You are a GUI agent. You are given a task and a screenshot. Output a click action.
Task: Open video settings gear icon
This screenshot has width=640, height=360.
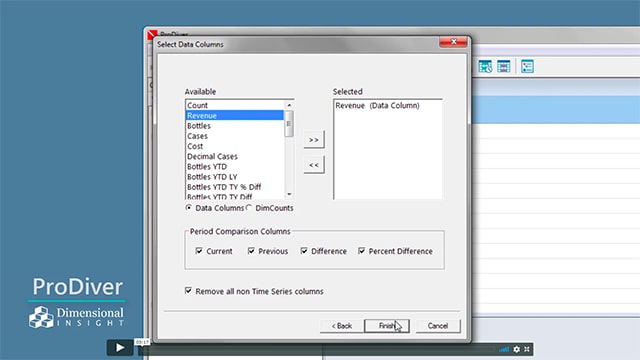tap(517, 349)
